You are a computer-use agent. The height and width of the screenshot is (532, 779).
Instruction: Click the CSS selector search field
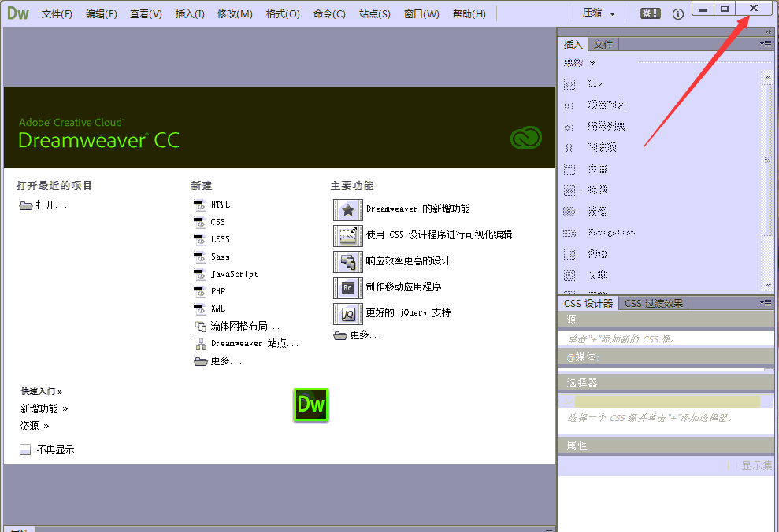point(666,401)
